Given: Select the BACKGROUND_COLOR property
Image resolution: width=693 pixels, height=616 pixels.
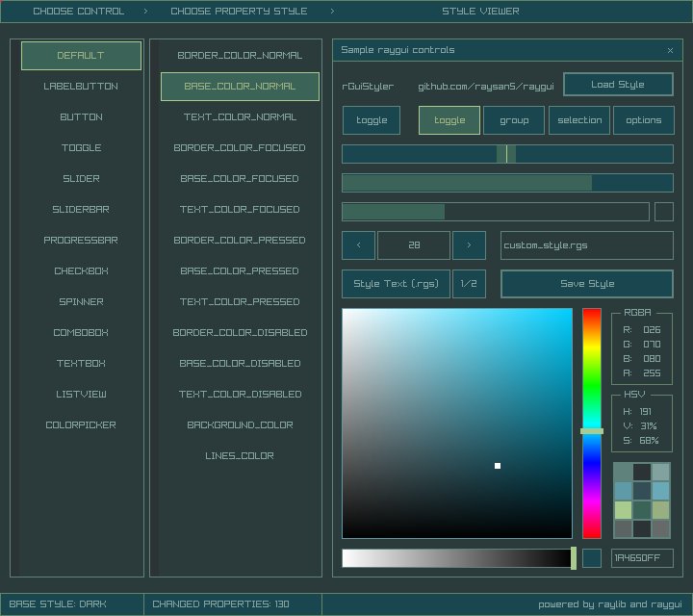Looking at the screenshot, I should point(240,425).
